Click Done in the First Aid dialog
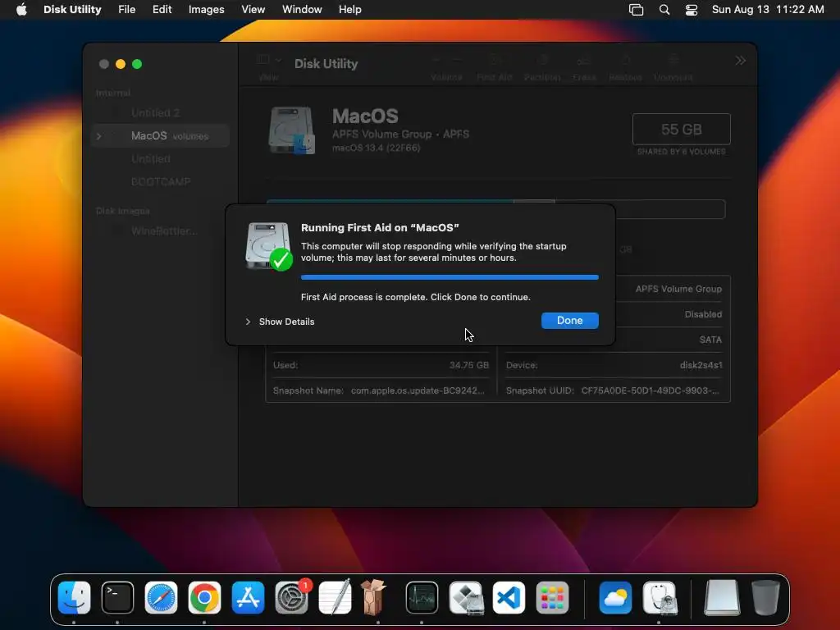The height and width of the screenshot is (630, 840). coord(569,321)
